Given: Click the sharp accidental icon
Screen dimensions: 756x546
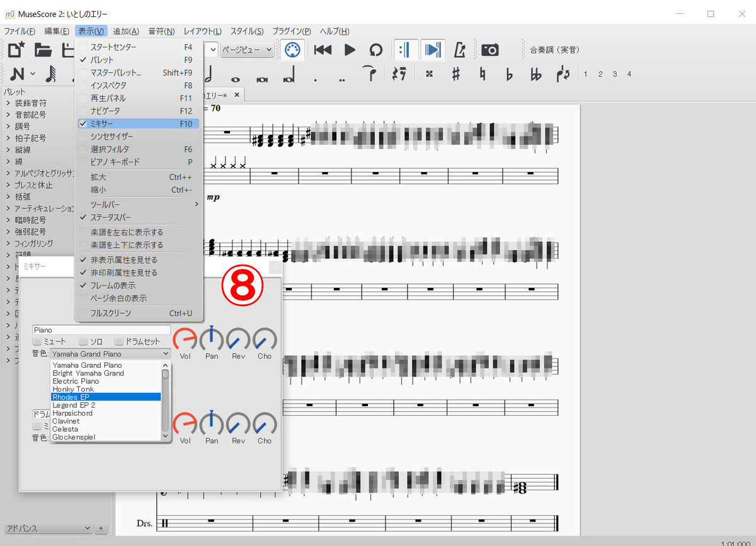Looking at the screenshot, I should click(x=455, y=74).
